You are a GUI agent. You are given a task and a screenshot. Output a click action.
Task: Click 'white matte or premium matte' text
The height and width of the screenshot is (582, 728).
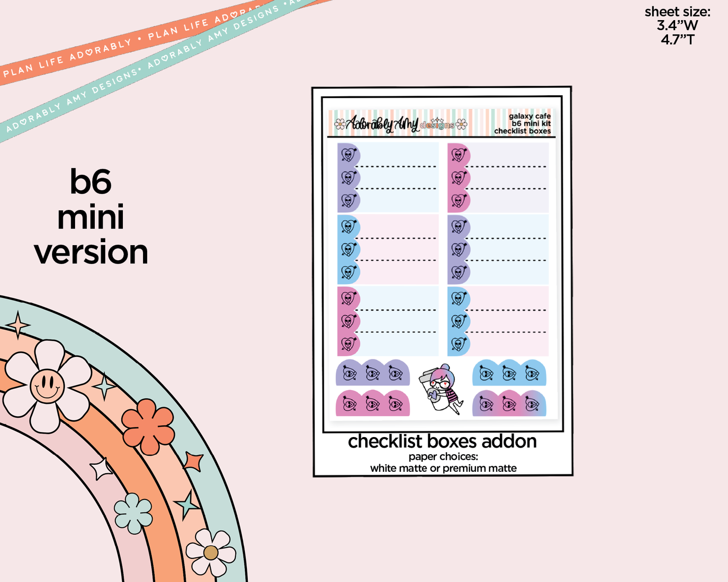click(443, 468)
